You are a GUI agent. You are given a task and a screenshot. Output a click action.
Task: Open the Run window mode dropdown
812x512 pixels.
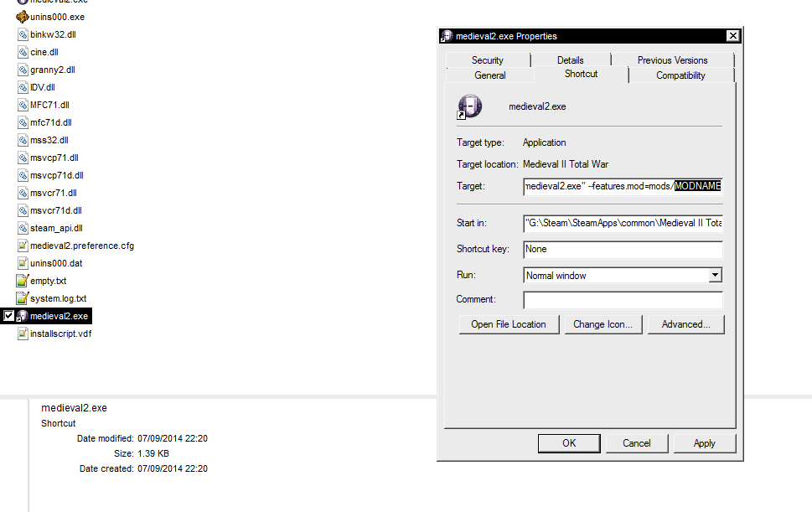[715, 276]
